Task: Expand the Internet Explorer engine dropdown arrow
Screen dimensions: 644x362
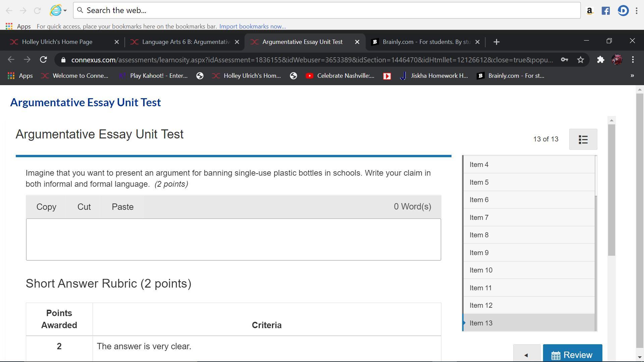Action: tap(65, 11)
